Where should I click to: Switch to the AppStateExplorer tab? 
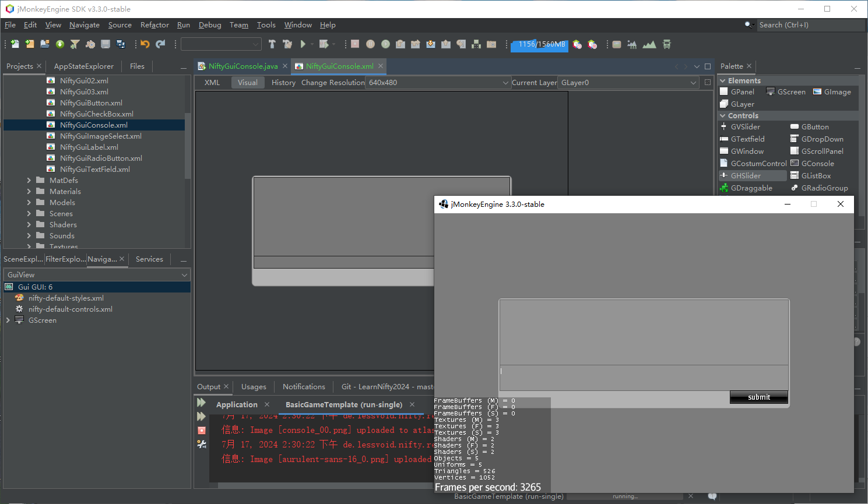[x=84, y=66]
